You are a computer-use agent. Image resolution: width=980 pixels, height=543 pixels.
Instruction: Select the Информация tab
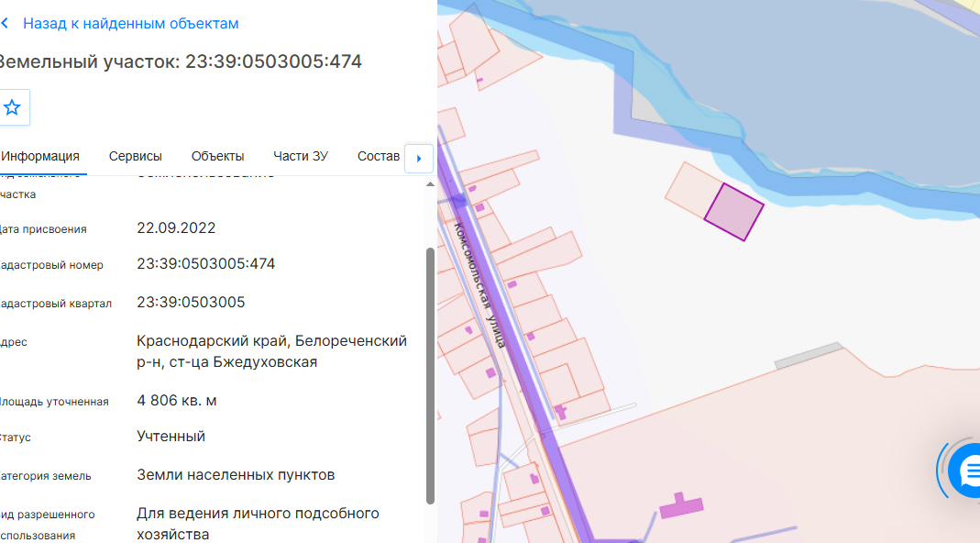40,157
